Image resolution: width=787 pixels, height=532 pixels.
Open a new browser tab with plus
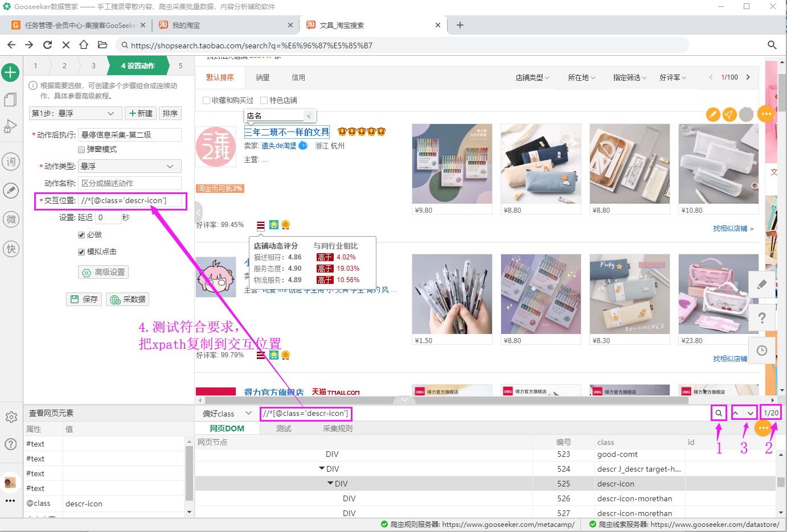[460, 25]
